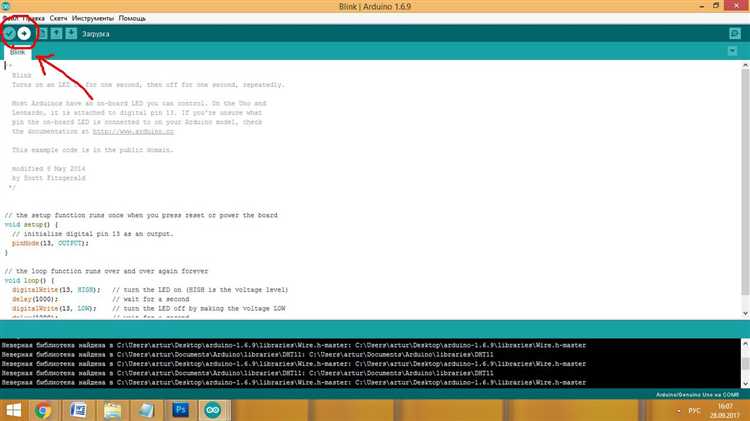Open the Правка menu
Screen dimensions: 750x421
(x=33, y=18)
